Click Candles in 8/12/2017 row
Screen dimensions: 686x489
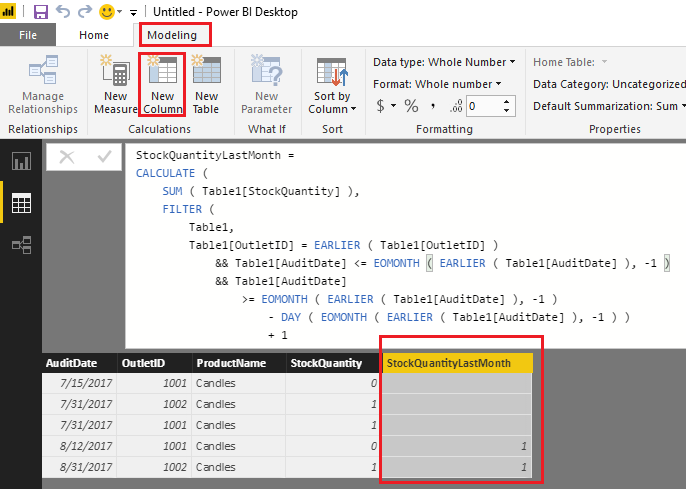point(239,446)
